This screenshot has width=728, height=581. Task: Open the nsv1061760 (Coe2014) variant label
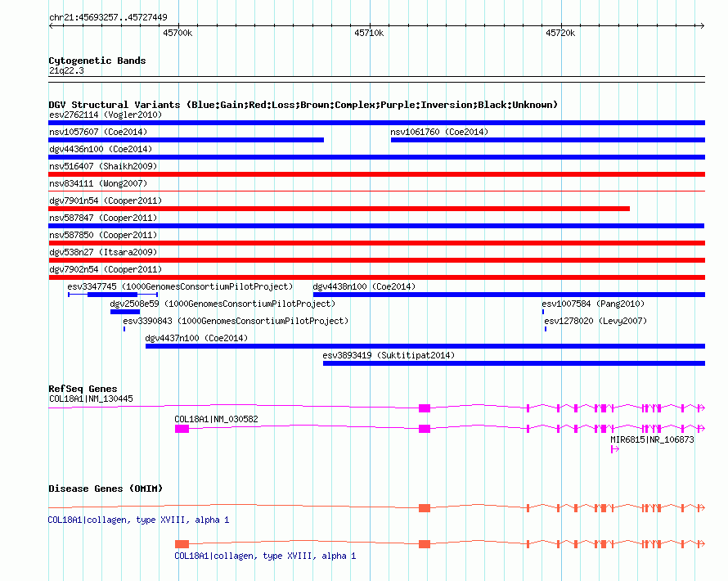[x=439, y=132]
